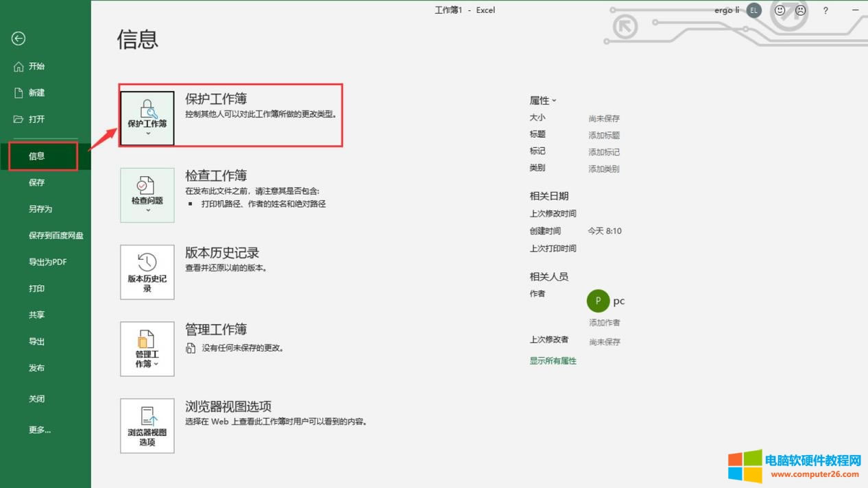The image size is (868, 488).
Task: Click the Version History (版本历史记录) icon
Action: coord(147,272)
